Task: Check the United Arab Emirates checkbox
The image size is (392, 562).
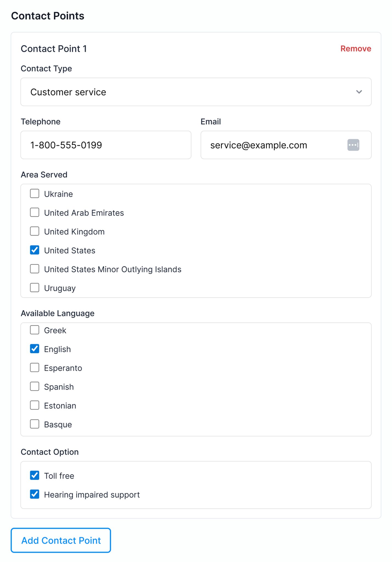Action: pos(35,213)
